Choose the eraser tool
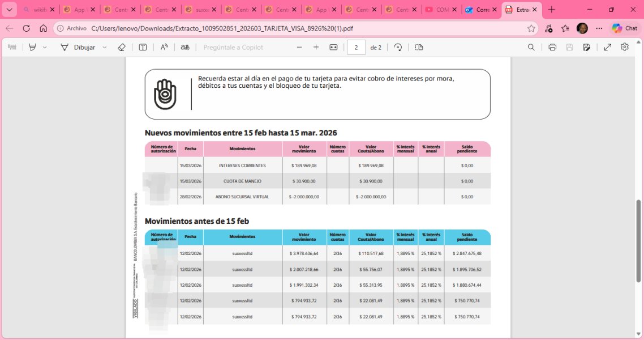The image size is (644, 340). (122, 47)
